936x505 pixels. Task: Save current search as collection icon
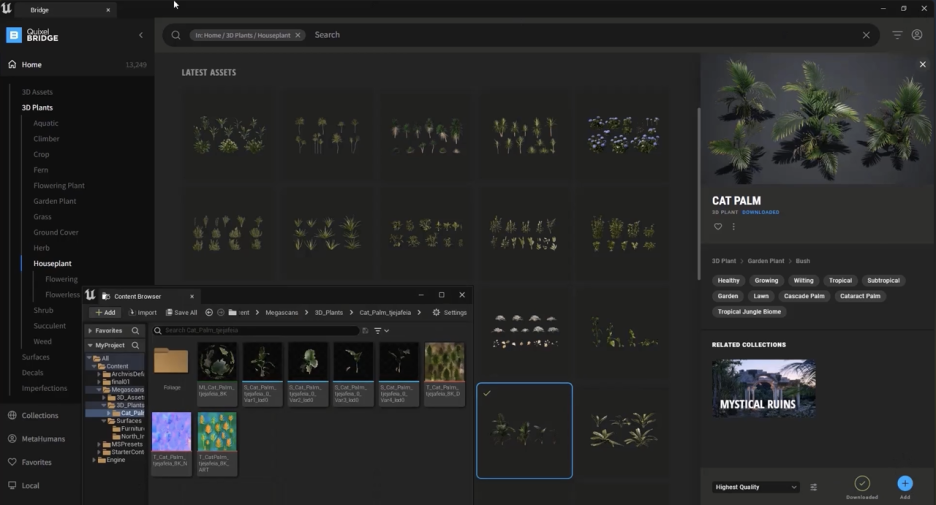(x=365, y=331)
